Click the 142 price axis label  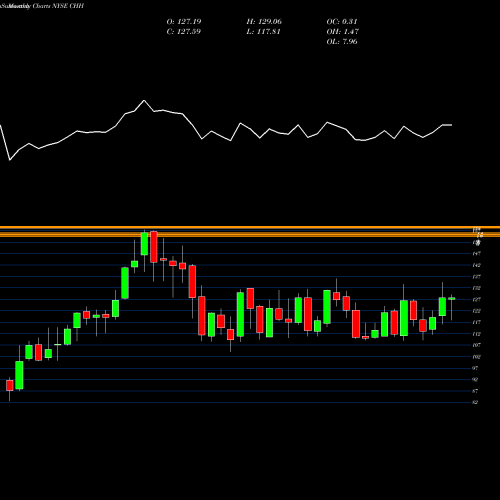pyautogui.click(x=476, y=265)
